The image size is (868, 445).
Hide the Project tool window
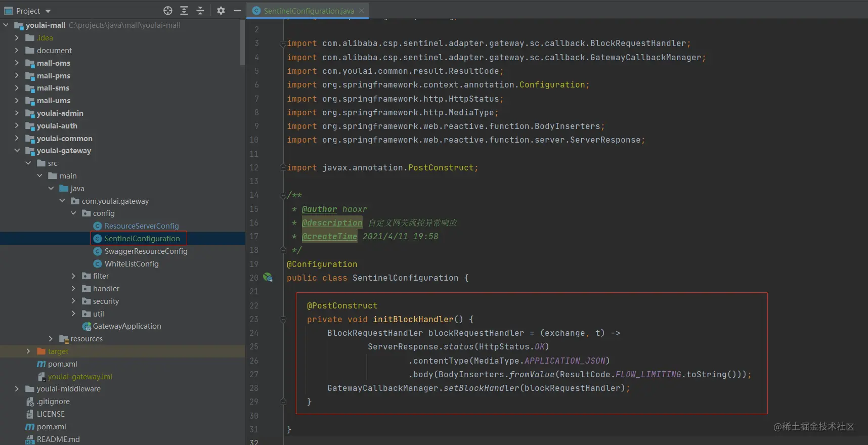237,11
